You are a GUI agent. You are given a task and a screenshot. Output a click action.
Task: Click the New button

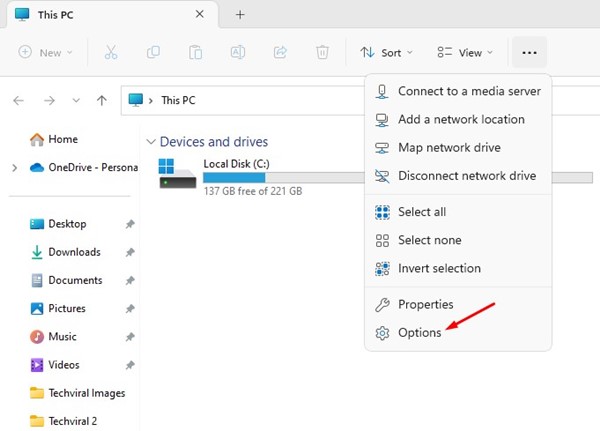pyautogui.click(x=46, y=52)
